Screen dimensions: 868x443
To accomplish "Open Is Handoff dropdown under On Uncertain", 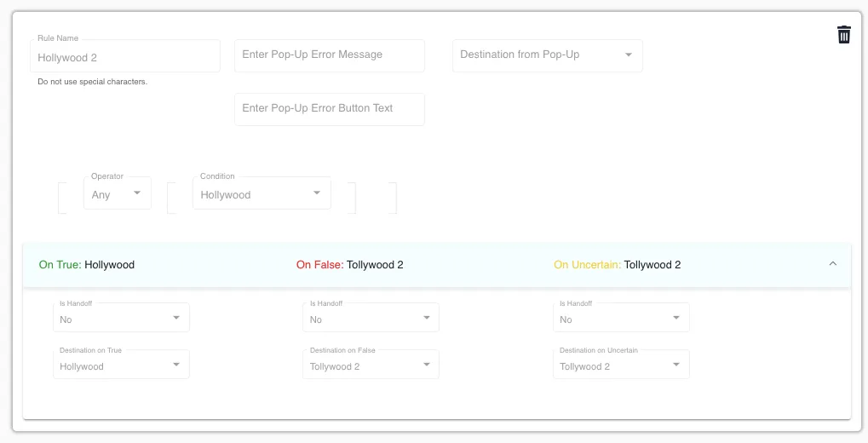I will (x=621, y=318).
